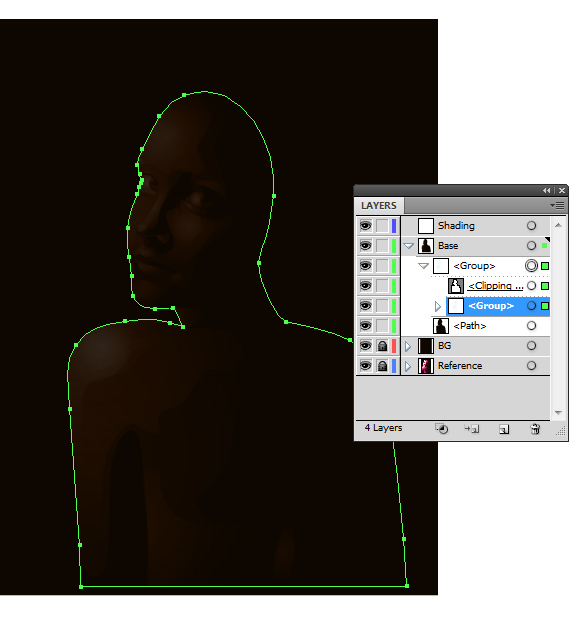Collapse the Base layer triangle
576x620 pixels.
click(408, 246)
